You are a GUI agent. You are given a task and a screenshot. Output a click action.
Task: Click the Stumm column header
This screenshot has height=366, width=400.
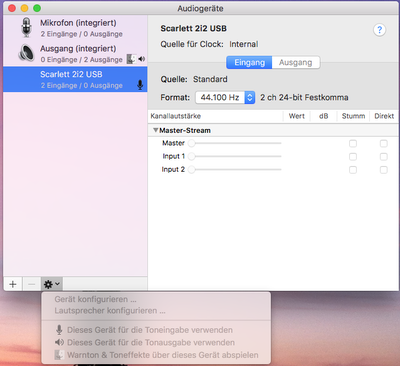click(x=353, y=116)
